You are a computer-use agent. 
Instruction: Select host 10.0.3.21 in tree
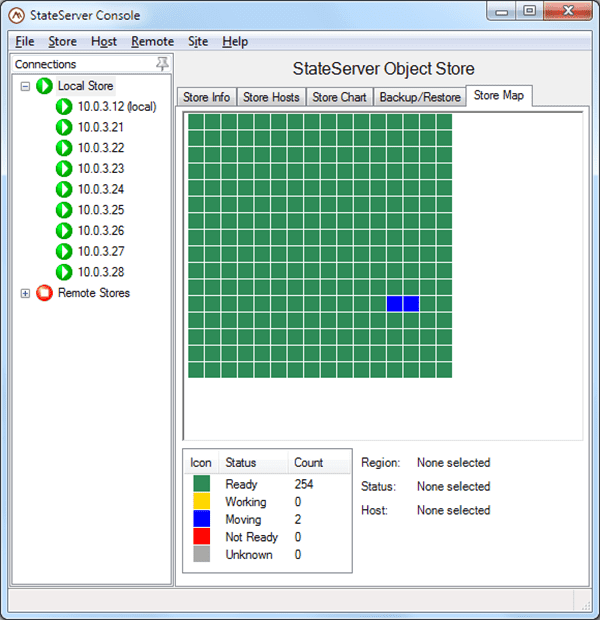click(101, 127)
